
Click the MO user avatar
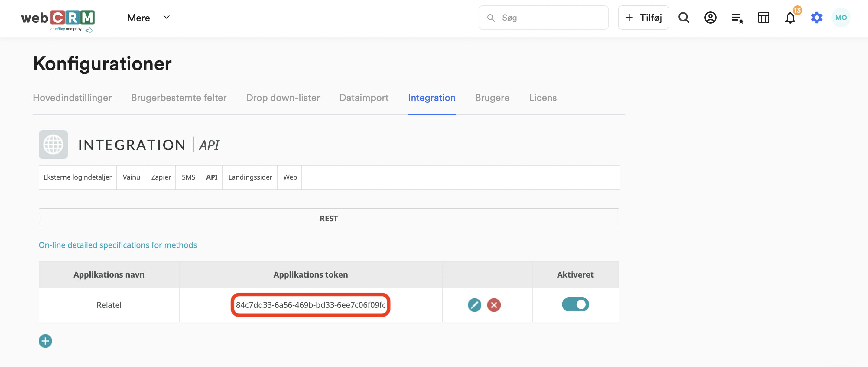pyautogui.click(x=841, y=18)
